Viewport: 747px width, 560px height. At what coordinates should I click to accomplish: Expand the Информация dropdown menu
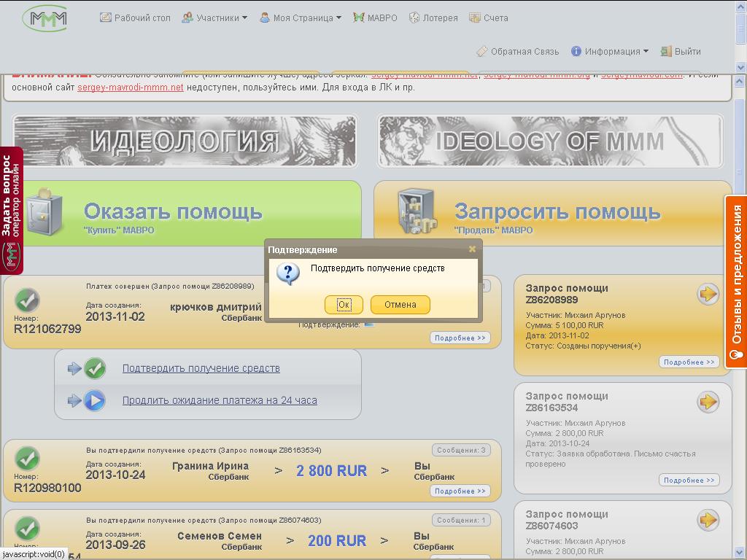[x=610, y=51]
